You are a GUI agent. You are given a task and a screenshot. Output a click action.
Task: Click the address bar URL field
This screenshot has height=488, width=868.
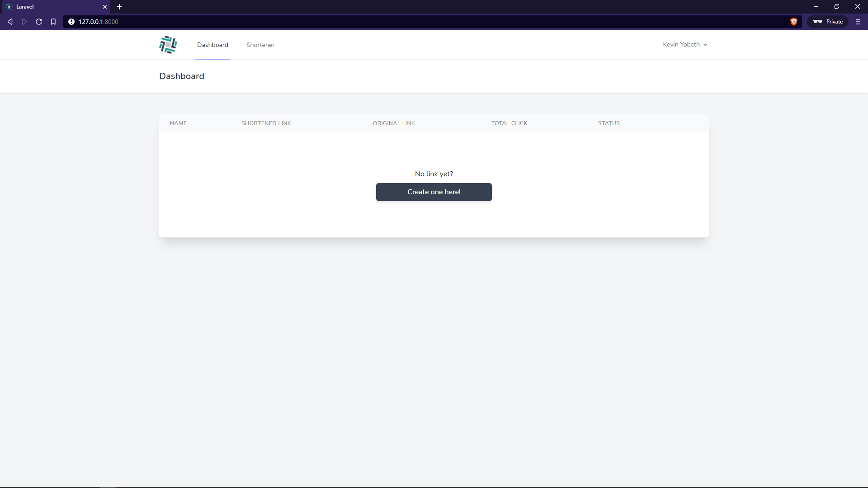coord(407,22)
